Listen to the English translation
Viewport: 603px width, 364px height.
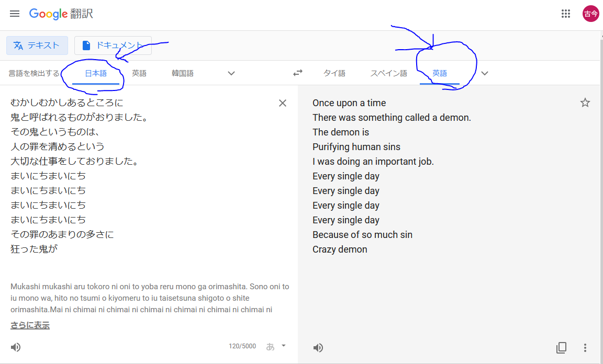click(318, 348)
